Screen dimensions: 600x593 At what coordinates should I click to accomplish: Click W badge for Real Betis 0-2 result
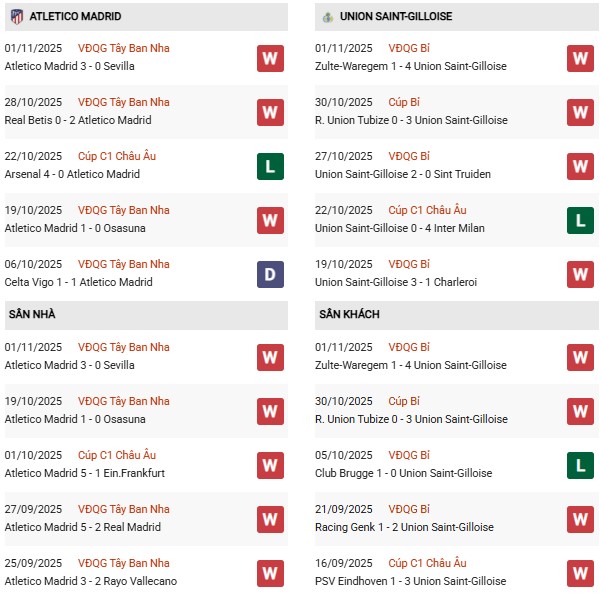[270, 112]
